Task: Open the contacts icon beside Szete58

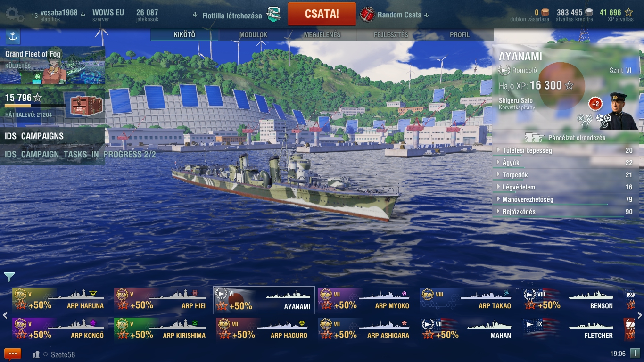Action: click(36, 354)
